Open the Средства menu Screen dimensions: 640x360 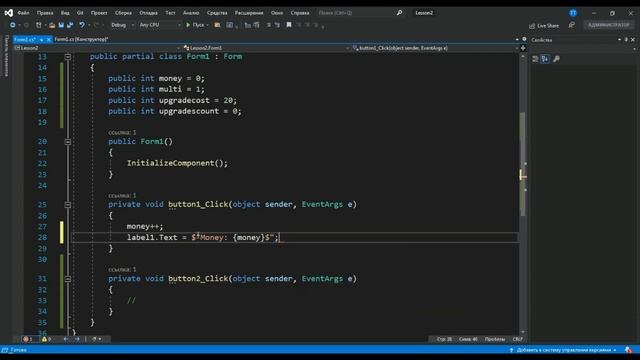click(x=217, y=13)
